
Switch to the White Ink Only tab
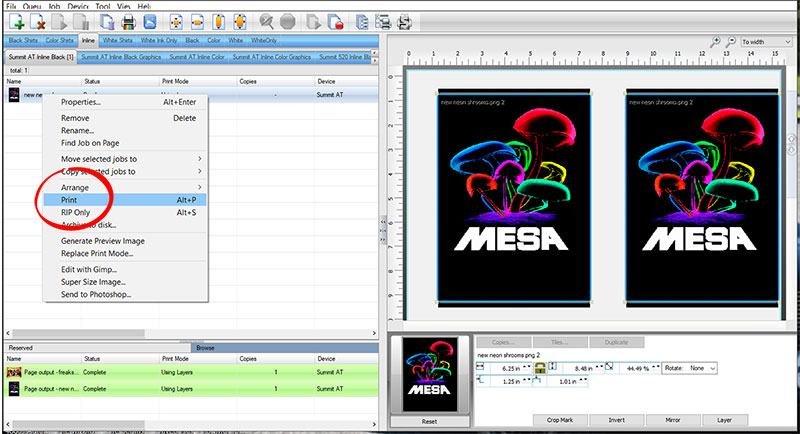159,40
